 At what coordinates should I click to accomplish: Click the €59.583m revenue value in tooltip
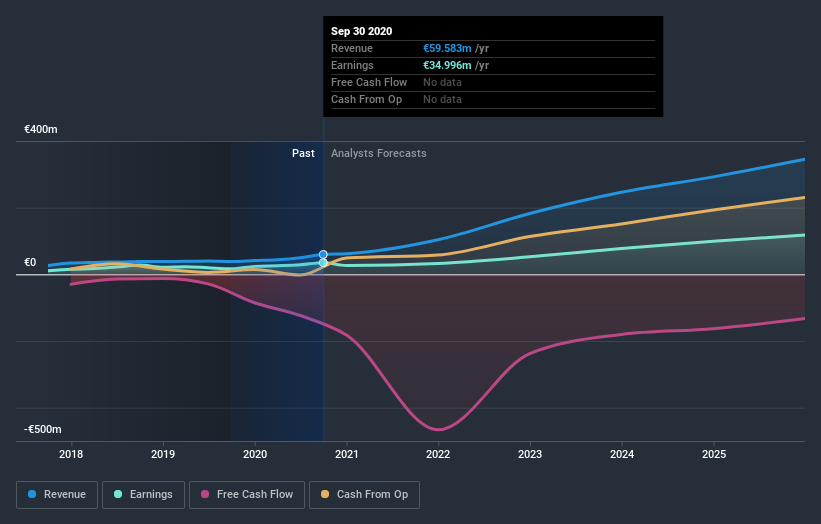[447, 48]
